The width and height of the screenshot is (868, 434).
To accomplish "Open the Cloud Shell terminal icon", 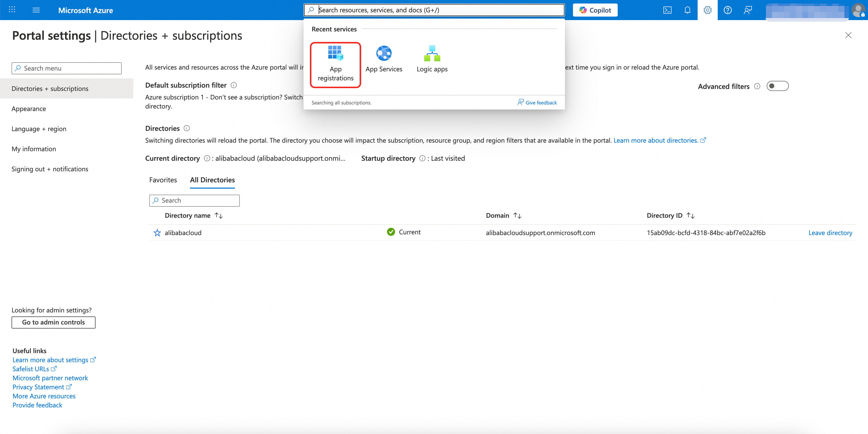I will [x=667, y=10].
